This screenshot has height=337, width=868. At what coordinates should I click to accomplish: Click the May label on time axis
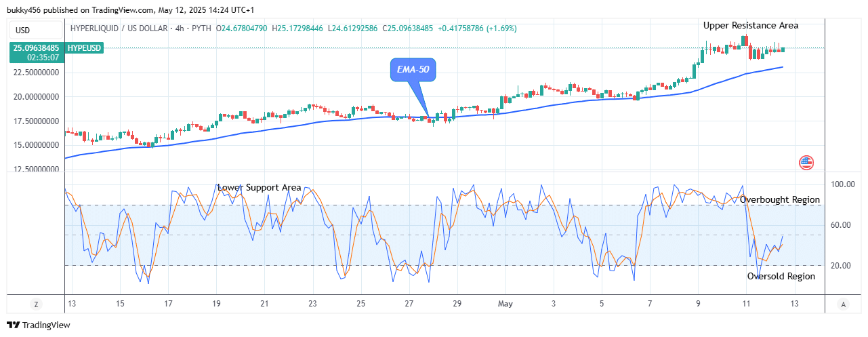coord(507,304)
